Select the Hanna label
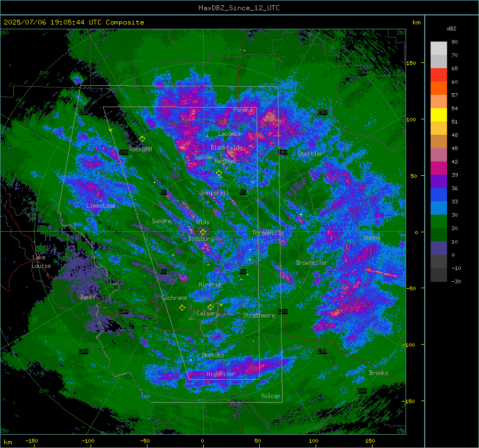The width and height of the screenshot is (479, 448). 372,237
